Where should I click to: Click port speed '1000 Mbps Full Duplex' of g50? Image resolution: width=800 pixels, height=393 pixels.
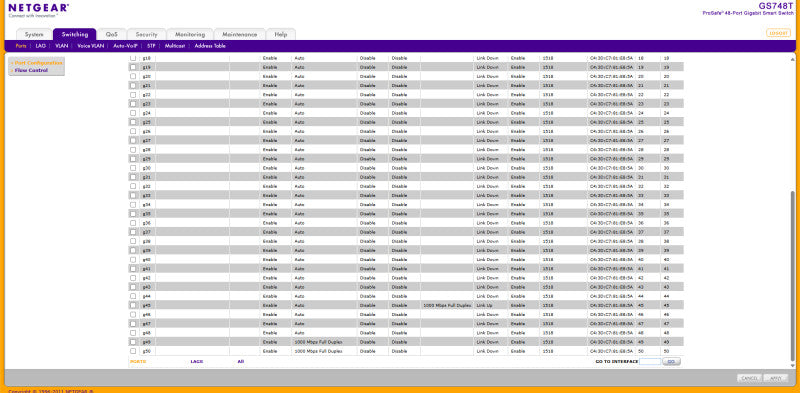(x=318, y=351)
